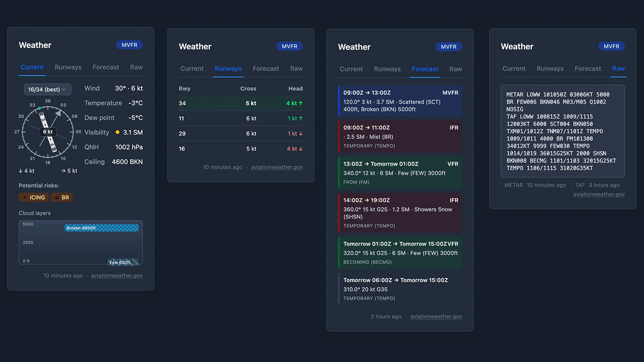
Task: Select the Raw tab in the Runways card
Action: click(296, 68)
